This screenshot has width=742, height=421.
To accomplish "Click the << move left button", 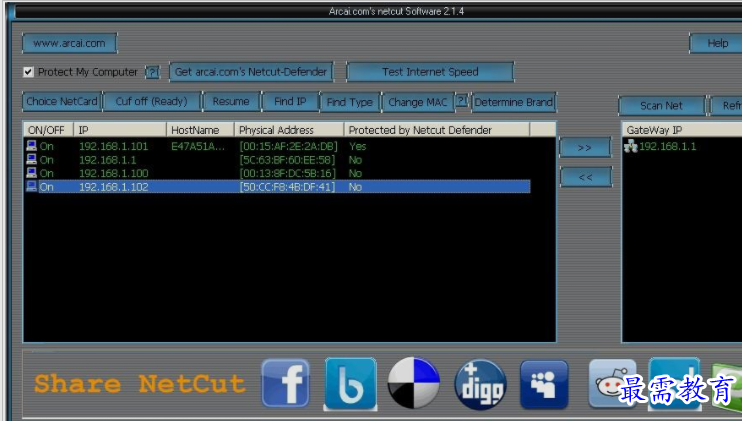I will pos(586,177).
